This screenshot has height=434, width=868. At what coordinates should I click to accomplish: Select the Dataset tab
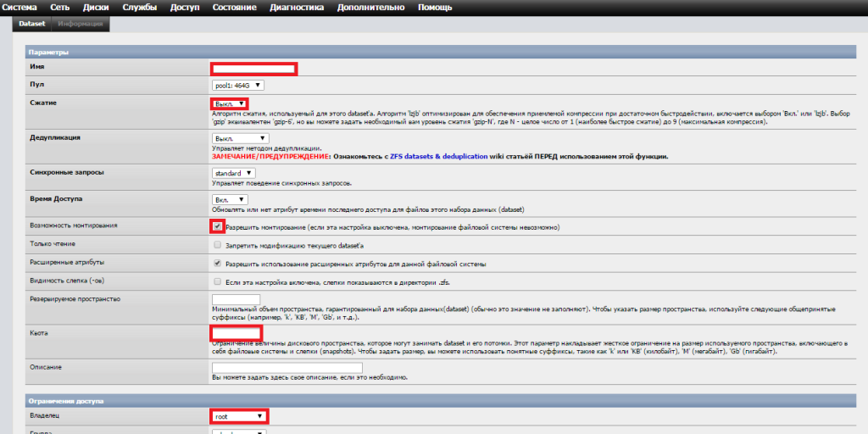pyautogui.click(x=31, y=24)
